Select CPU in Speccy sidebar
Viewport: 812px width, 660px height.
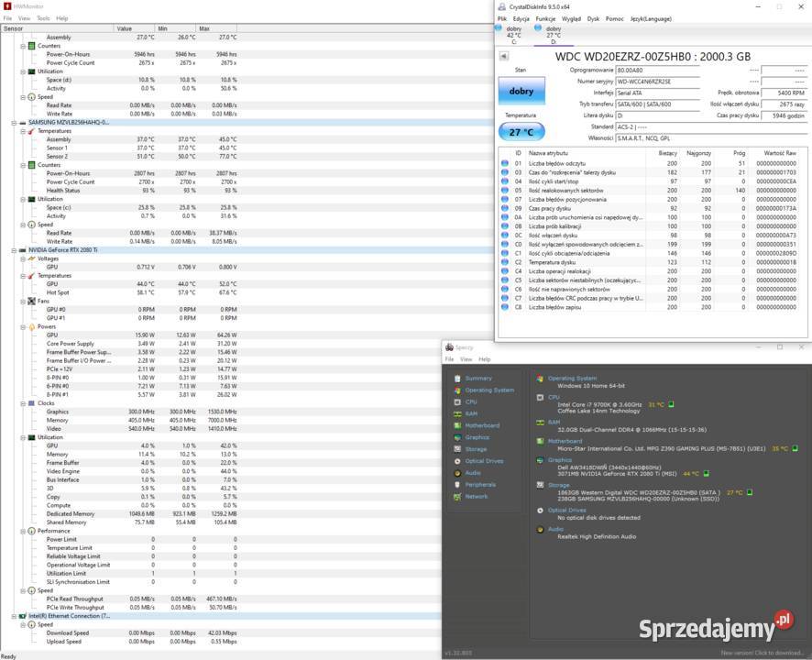click(471, 402)
